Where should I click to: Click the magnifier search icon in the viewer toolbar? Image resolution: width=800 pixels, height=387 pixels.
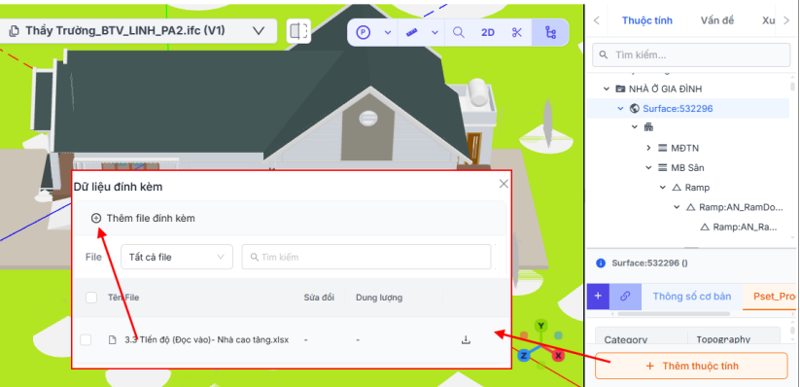click(x=459, y=33)
